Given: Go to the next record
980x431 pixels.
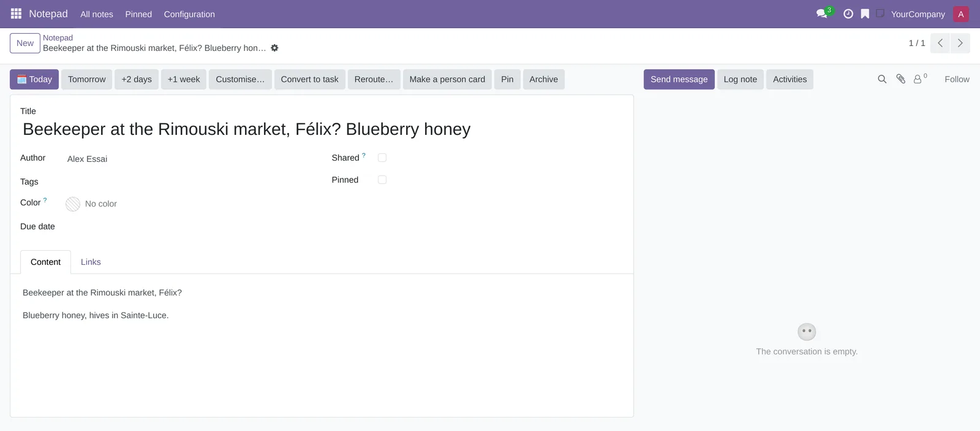Looking at the screenshot, I should tap(960, 43).
